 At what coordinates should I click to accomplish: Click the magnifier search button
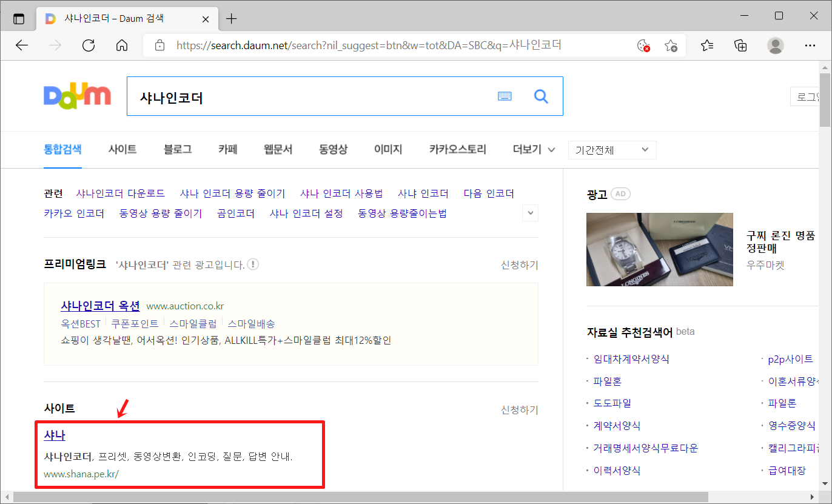[541, 96]
